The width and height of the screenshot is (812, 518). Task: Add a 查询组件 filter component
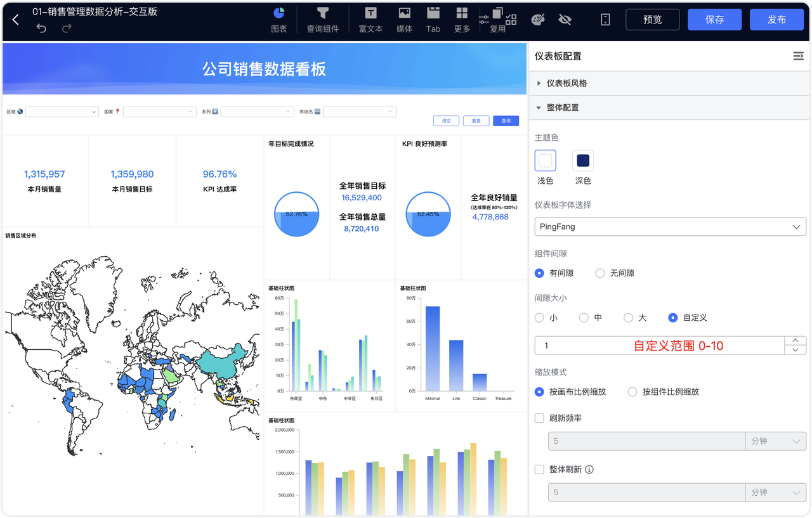tap(323, 20)
